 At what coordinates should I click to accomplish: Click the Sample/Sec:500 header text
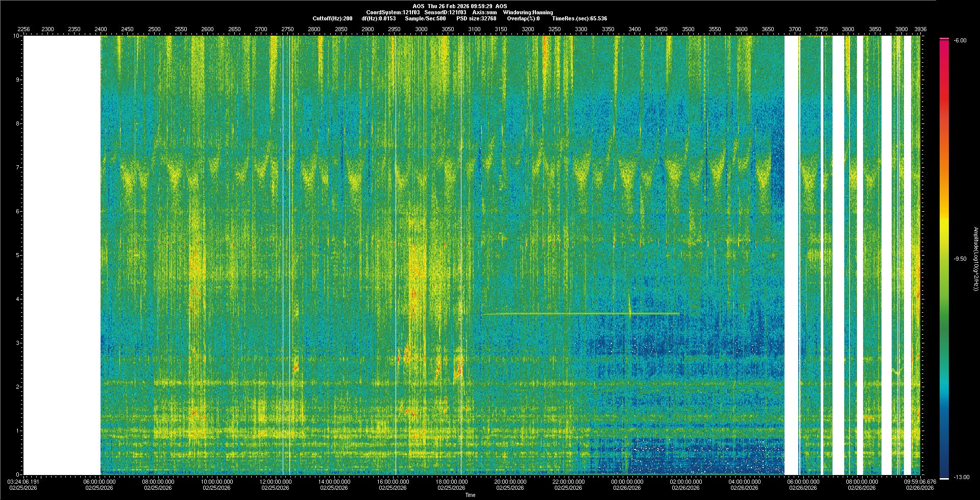tap(425, 18)
